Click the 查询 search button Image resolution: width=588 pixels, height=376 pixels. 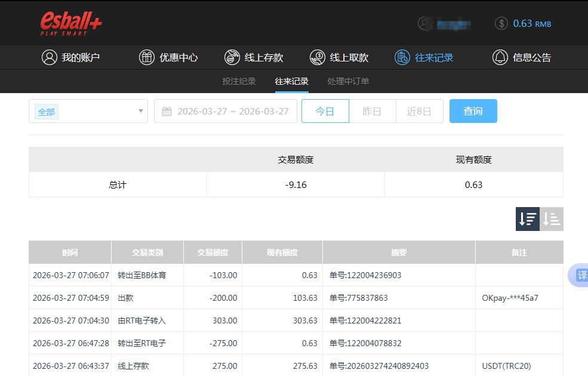pos(473,111)
